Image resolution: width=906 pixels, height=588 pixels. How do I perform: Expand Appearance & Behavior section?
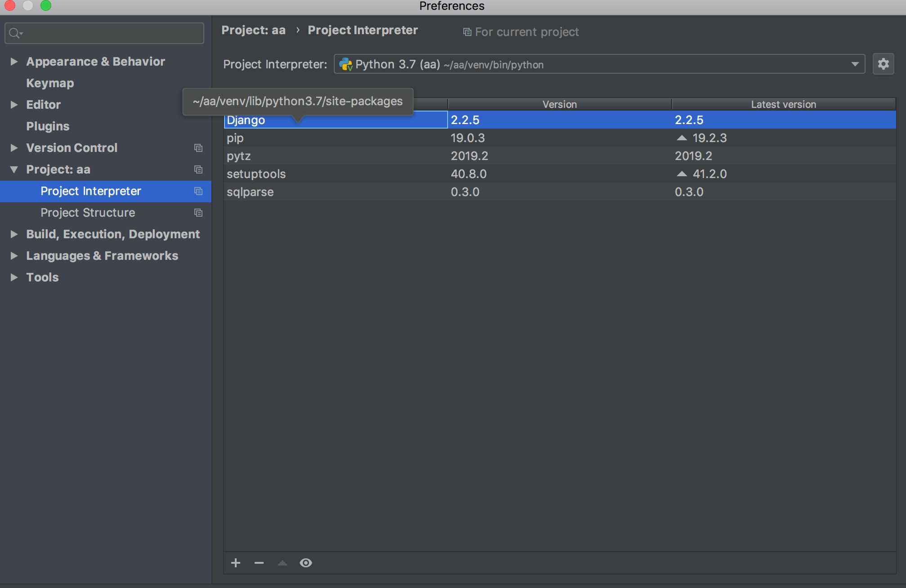point(14,62)
